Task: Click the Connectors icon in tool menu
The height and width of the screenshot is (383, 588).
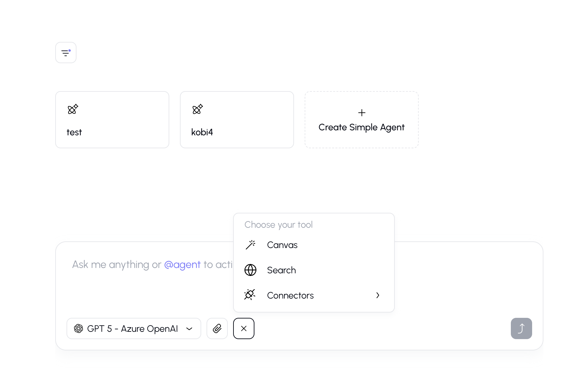Action: tap(249, 295)
